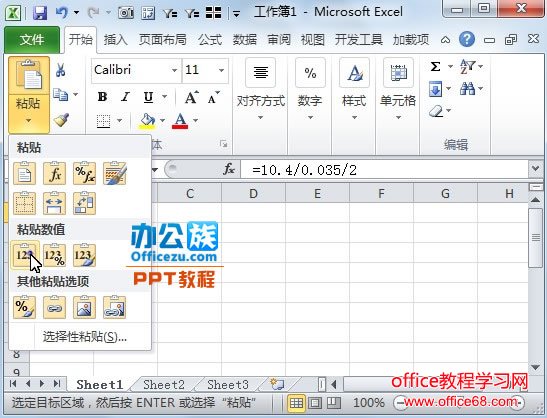Open 选择性粘贴(S)... Paste Special
The width and height of the screenshot is (547, 418).
84,337
